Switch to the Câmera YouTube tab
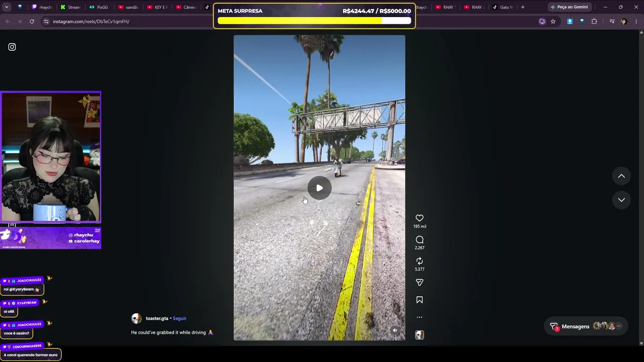 coord(186,7)
